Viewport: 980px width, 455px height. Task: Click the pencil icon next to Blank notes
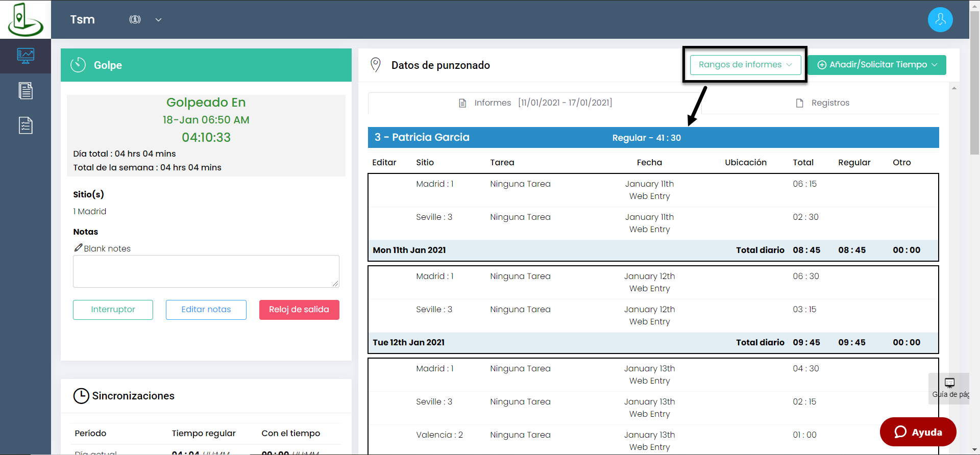(78, 248)
